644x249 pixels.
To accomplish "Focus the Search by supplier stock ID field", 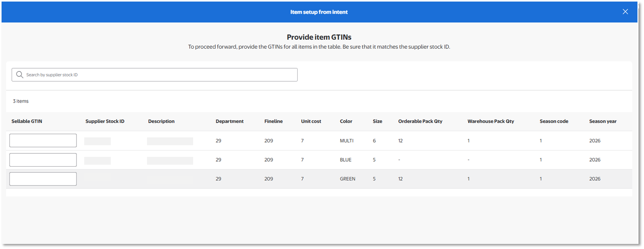I will click(160, 75).
